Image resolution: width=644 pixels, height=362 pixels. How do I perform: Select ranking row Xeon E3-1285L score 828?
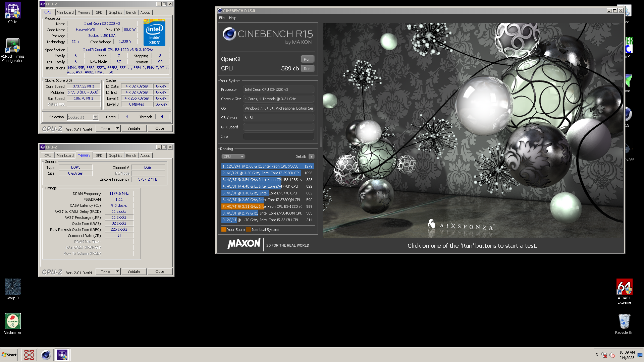[268, 180]
